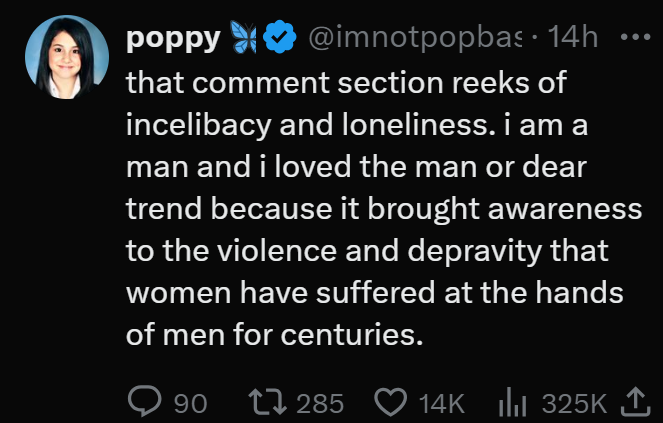Click the 325K views count
Viewport: 663px width, 423px height.
574,403
